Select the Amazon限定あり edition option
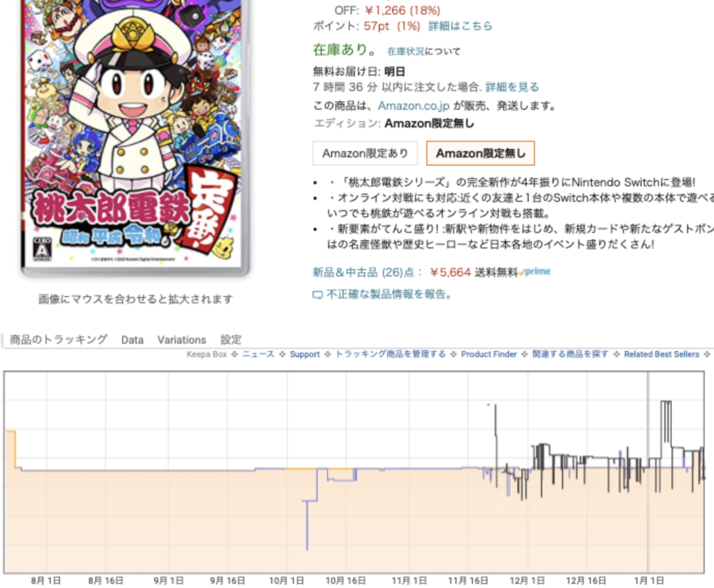This screenshot has width=714, height=588. [x=365, y=153]
